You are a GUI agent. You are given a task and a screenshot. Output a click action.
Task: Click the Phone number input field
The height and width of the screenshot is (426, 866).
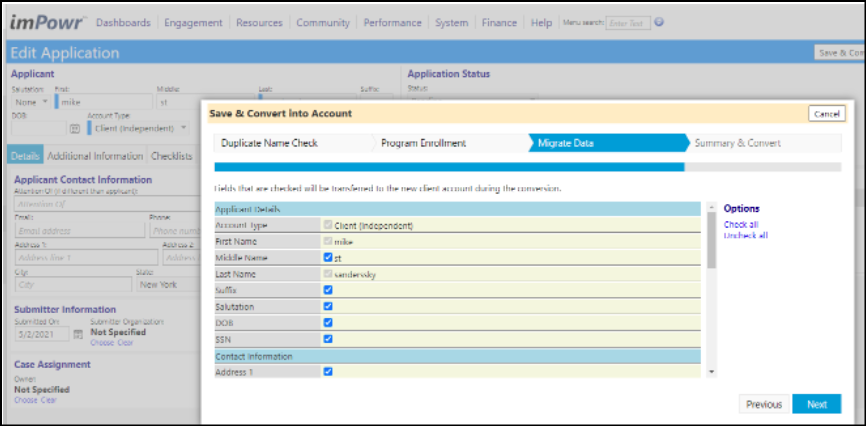click(174, 230)
